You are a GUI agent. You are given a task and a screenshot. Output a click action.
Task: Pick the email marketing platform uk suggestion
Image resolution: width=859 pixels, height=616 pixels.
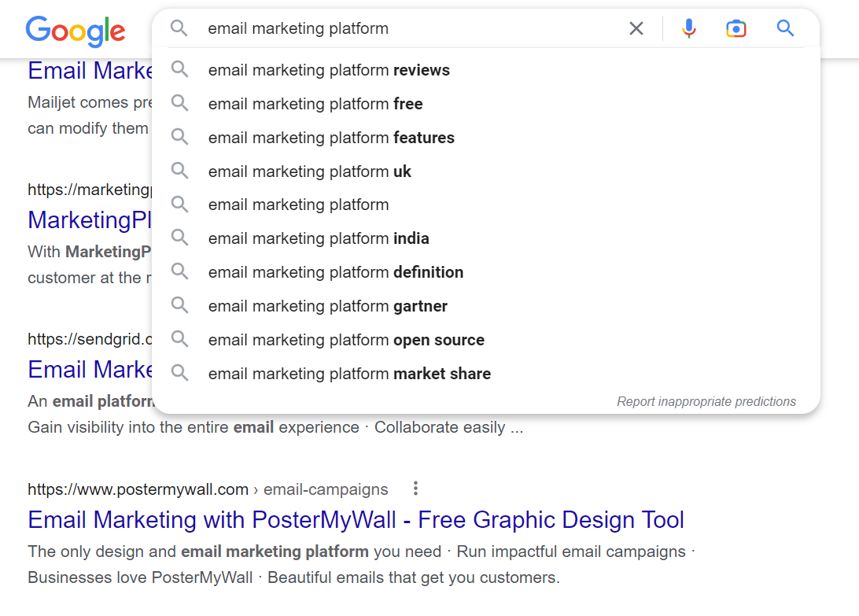click(309, 171)
